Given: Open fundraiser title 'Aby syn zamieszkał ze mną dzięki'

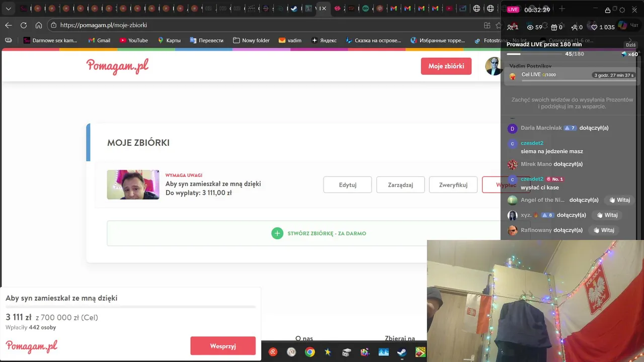Looking at the screenshot, I should point(213,184).
